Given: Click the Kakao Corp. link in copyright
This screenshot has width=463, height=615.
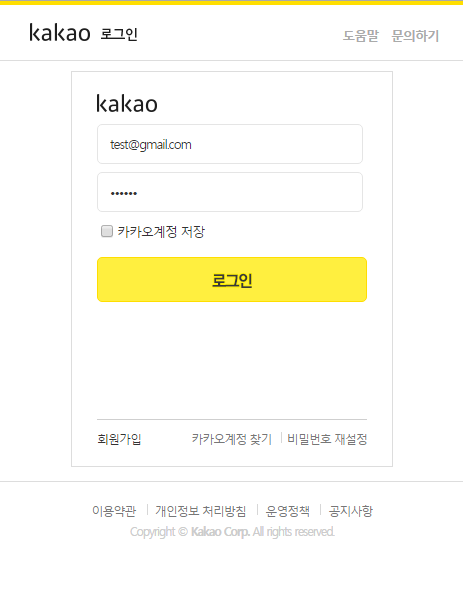Looking at the screenshot, I should (x=220, y=532).
